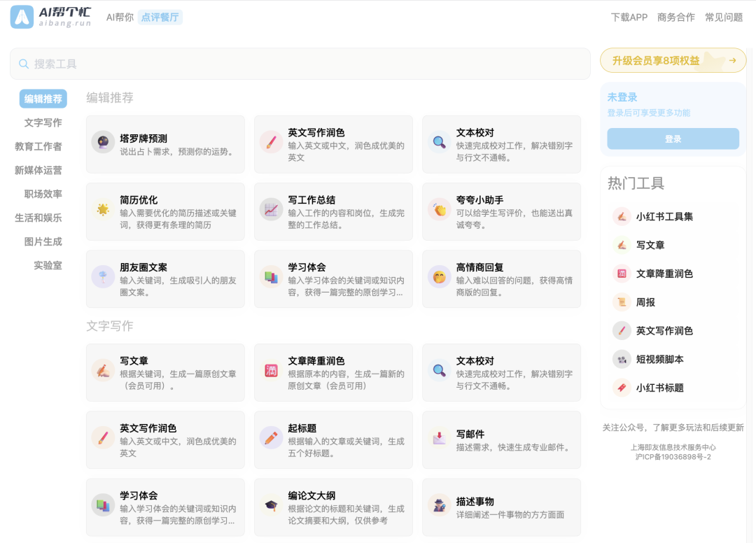756x543 pixels.
Task: Click the arrow on the upgrade banner
Action: click(733, 61)
